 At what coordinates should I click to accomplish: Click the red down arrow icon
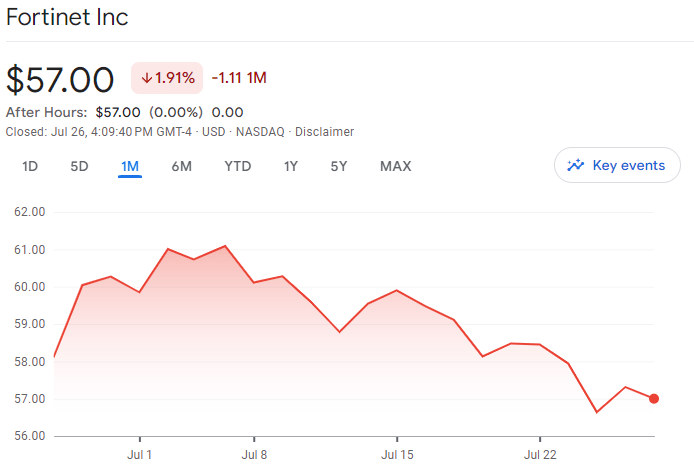click(146, 78)
